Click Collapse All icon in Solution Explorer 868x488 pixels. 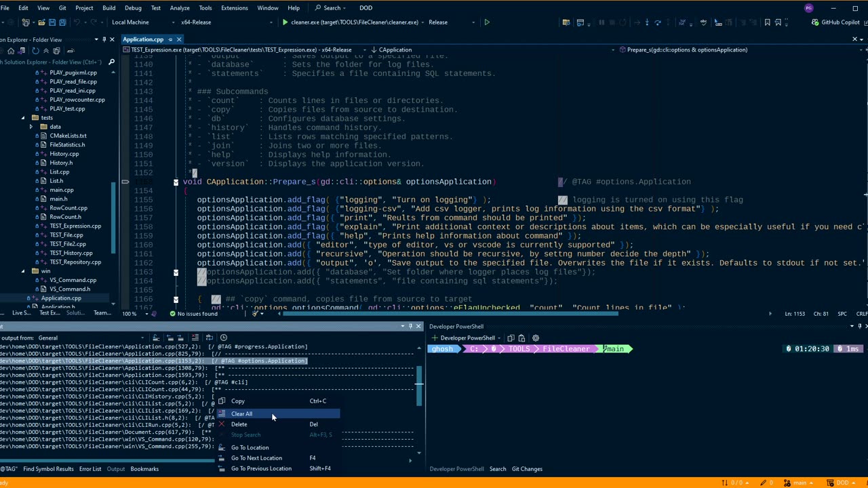[x=46, y=51]
